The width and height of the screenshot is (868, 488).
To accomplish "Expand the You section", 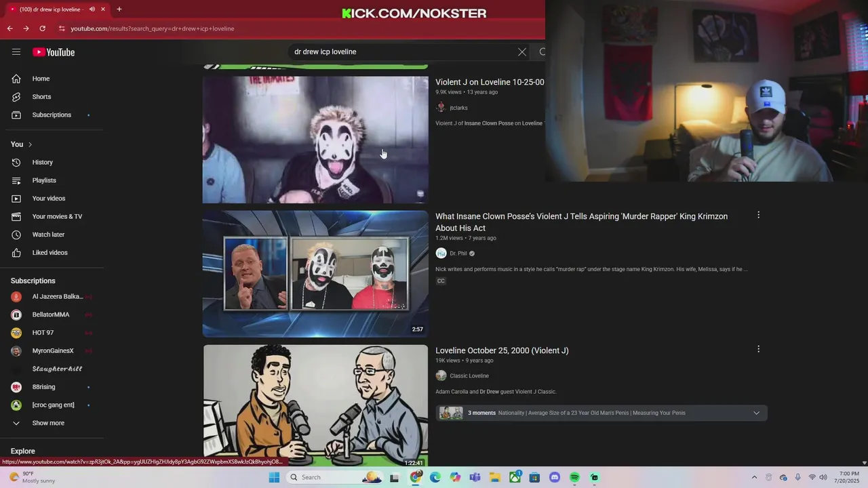I will click(x=22, y=144).
